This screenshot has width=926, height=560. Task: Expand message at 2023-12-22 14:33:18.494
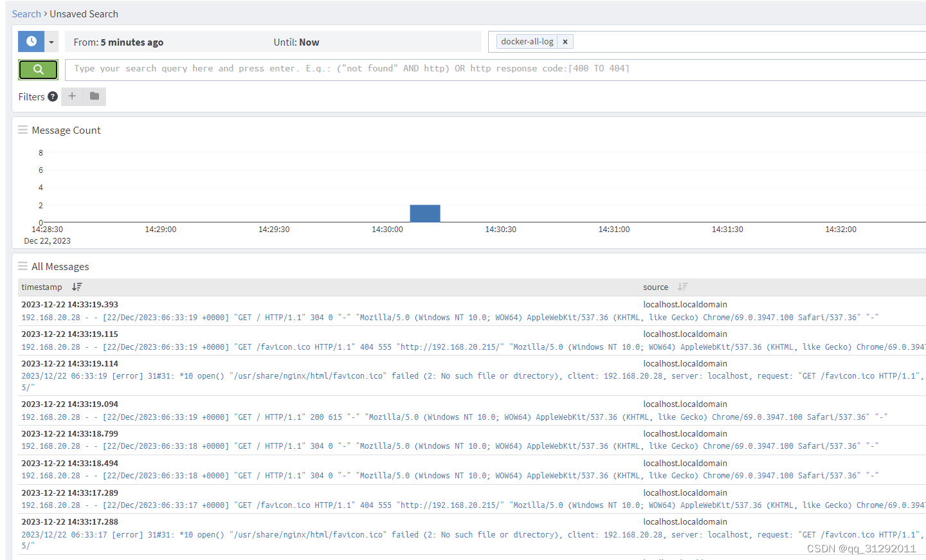pos(70,464)
